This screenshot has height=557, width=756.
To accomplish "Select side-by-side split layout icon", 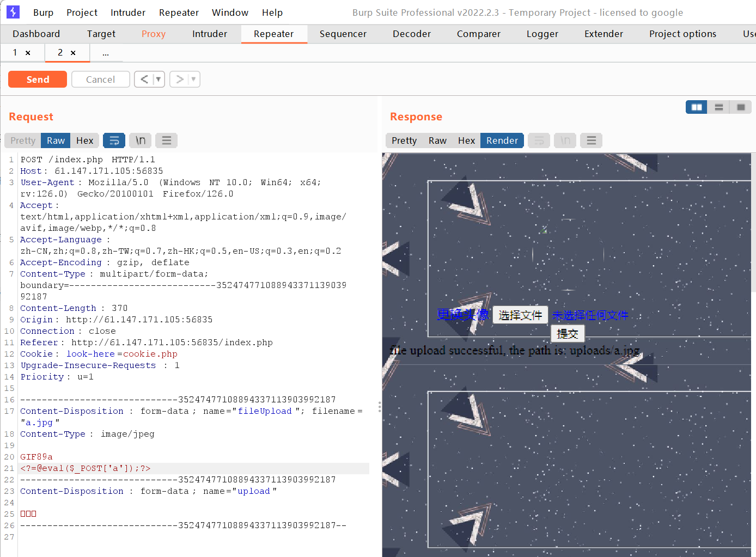I will 696,107.
